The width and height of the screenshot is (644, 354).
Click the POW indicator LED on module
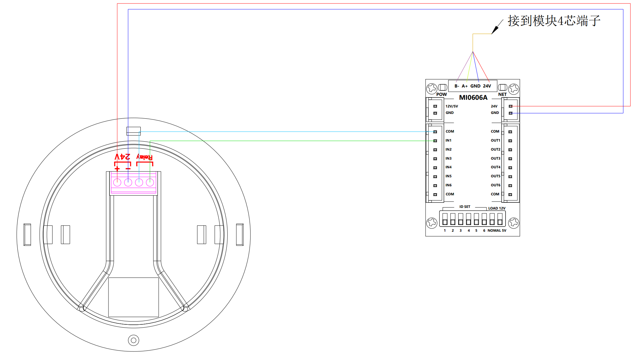(x=442, y=87)
